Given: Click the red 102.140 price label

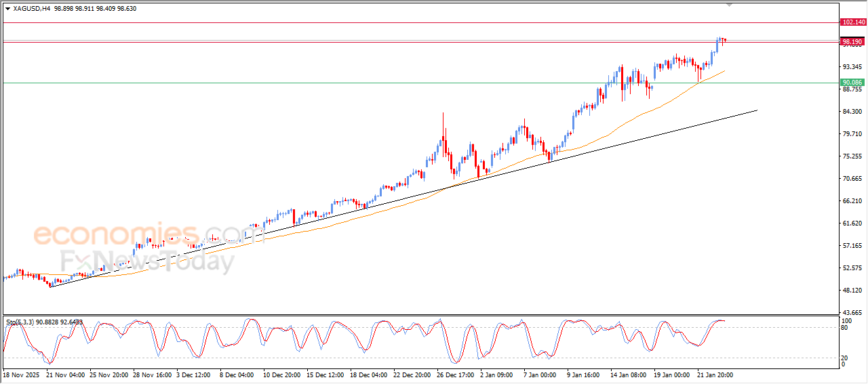Looking at the screenshot, I should click(852, 22).
